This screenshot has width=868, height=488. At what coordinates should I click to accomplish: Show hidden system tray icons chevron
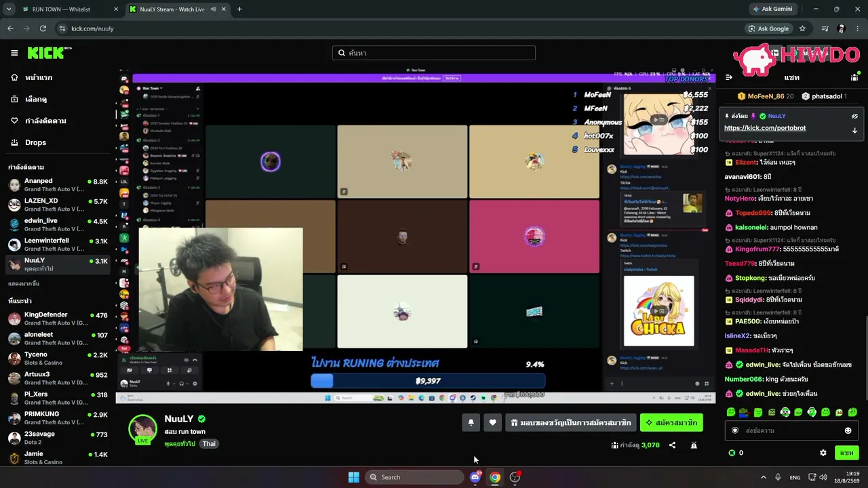763,477
